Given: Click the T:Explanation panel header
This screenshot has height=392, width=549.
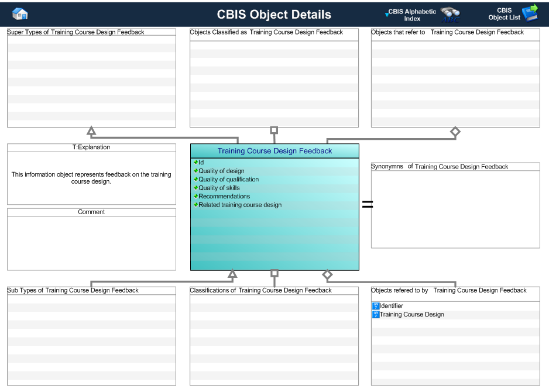Looking at the screenshot, I should [x=91, y=147].
